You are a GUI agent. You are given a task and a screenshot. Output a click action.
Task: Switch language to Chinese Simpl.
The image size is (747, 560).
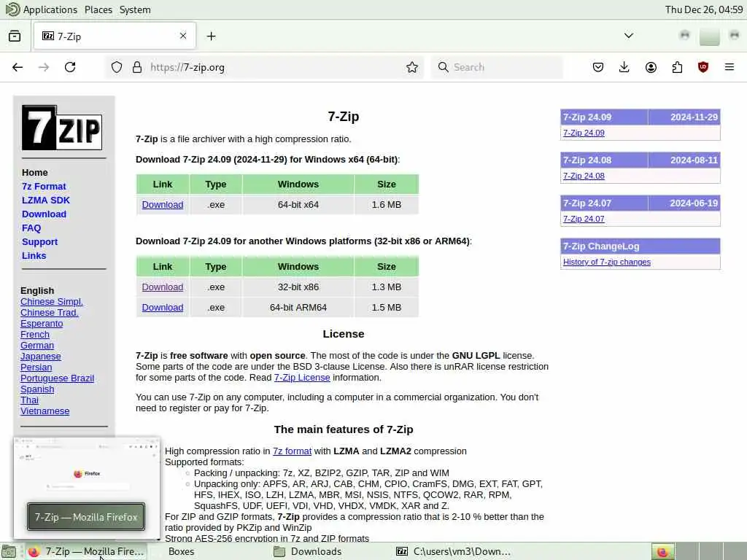[x=52, y=301]
